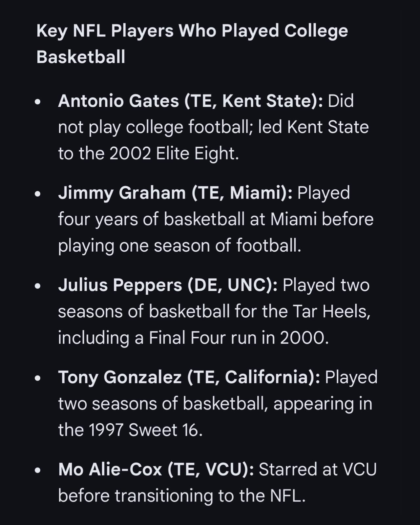Click "playing one season of football" text
This screenshot has width=420, height=525.
pyautogui.click(x=179, y=246)
